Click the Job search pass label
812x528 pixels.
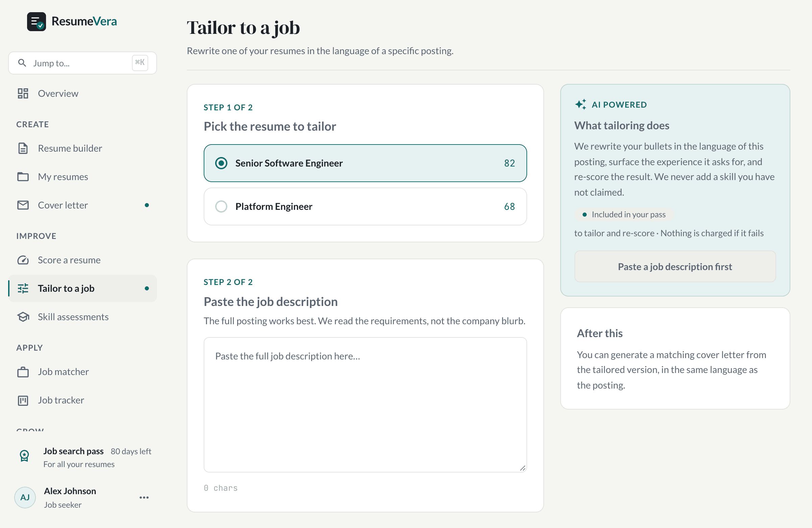tap(73, 451)
